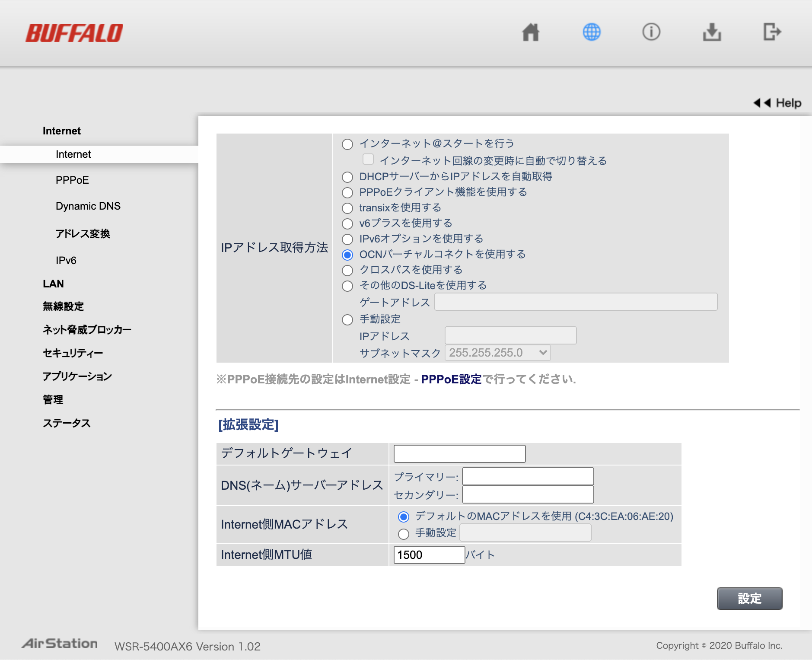The width and height of the screenshot is (812, 660).
Task: Click the logout icon at top right
Action: pyautogui.click(x=773, y=32)
